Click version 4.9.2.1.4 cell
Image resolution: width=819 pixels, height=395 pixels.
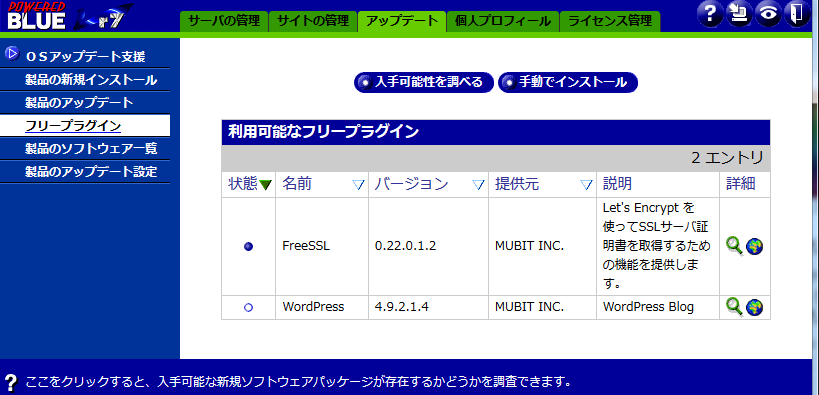[428, 307]
